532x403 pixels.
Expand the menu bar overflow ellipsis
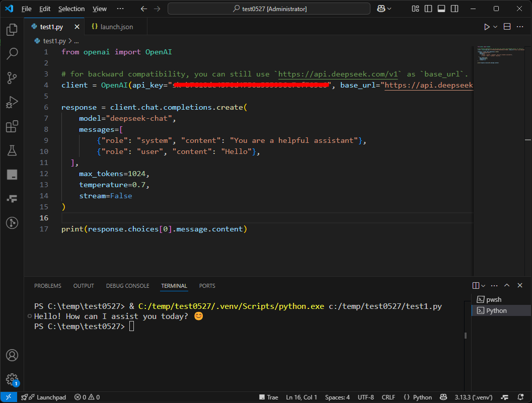120,9
